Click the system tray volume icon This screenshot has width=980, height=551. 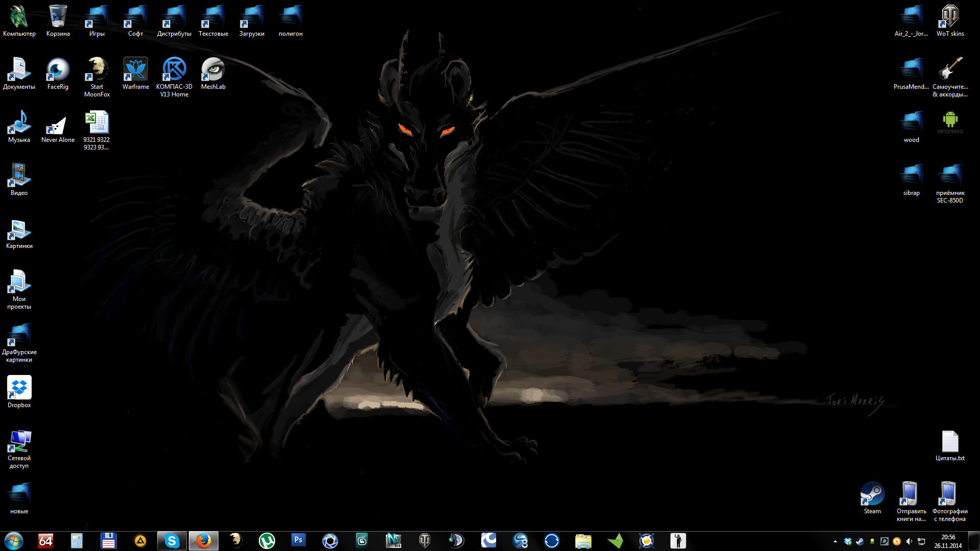click(x=909, y=541)
